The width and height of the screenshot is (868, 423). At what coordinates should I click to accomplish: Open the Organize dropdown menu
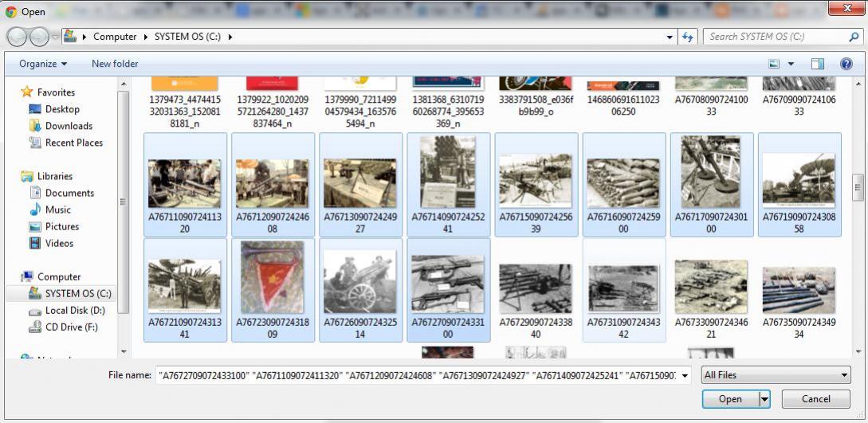(43, 65)
